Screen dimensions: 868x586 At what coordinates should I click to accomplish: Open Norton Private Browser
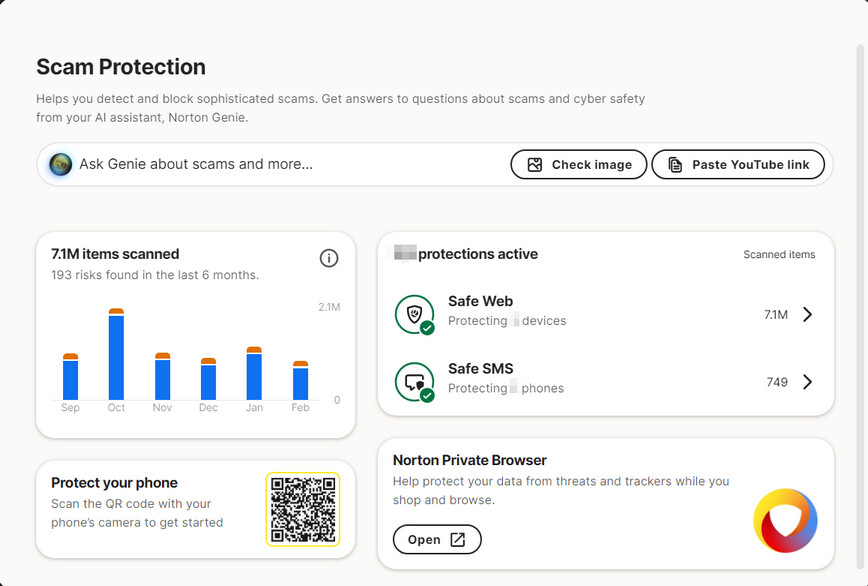tap(436, 540)
